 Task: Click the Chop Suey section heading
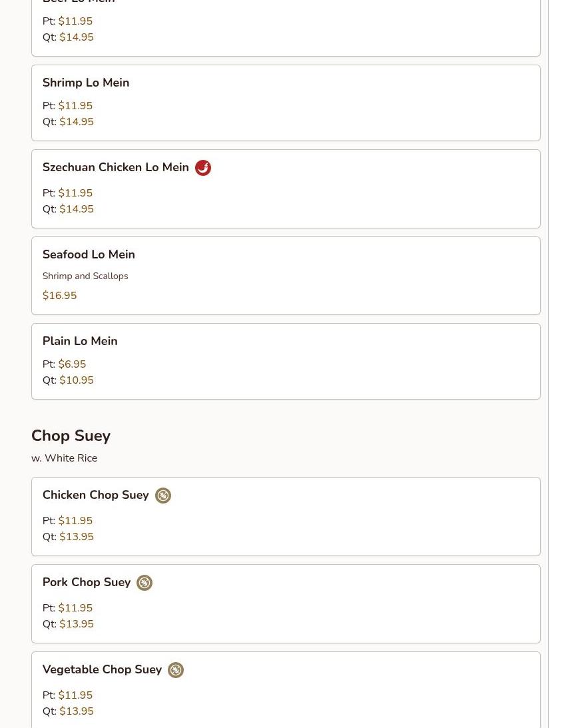pyautogui.click(x=71, y=436)
